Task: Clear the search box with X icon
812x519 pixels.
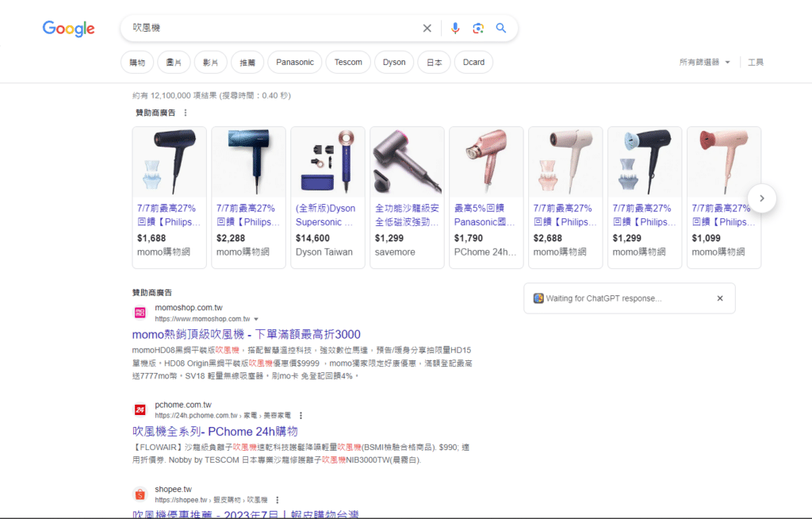Action: click(427, 28)
